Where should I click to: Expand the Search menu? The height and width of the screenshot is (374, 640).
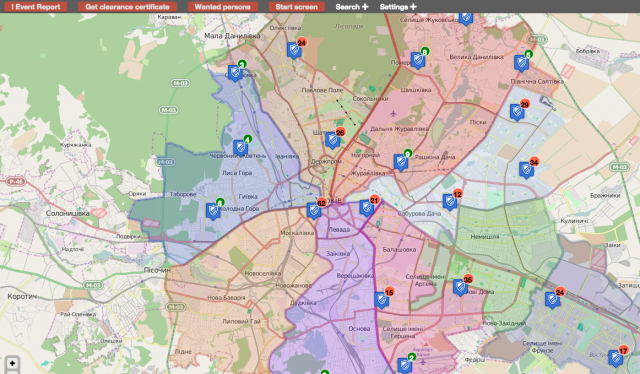[x=351, y=7]
